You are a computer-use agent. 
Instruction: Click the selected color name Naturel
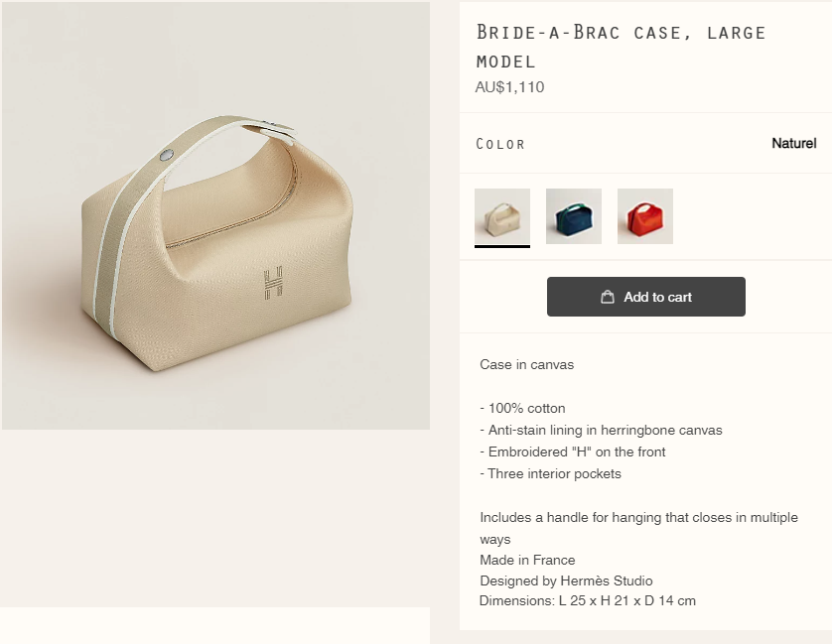click(793, 144)
